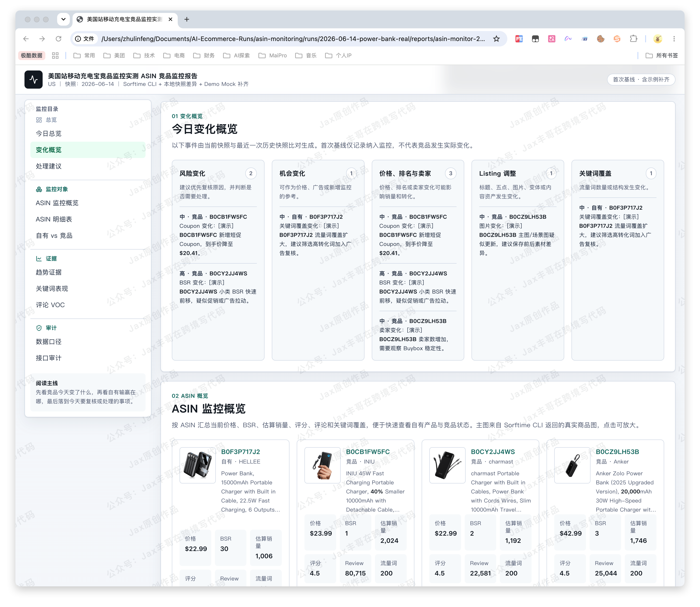Open the 个人IP bookmark folder

click(338, 56)
